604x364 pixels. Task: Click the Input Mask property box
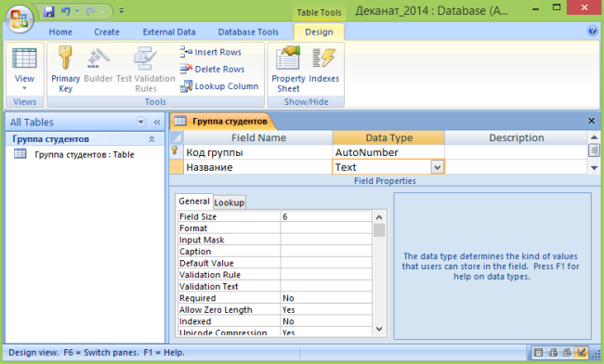tap(326, 240)
